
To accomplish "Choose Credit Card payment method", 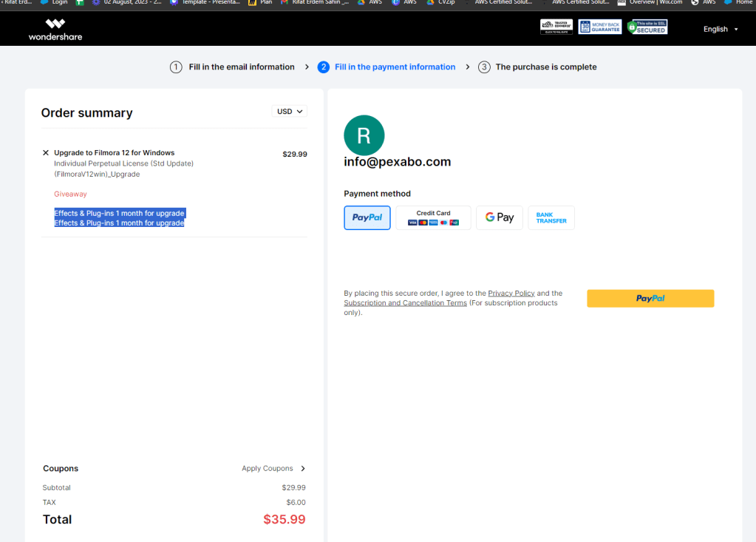I will pos(433,217).
